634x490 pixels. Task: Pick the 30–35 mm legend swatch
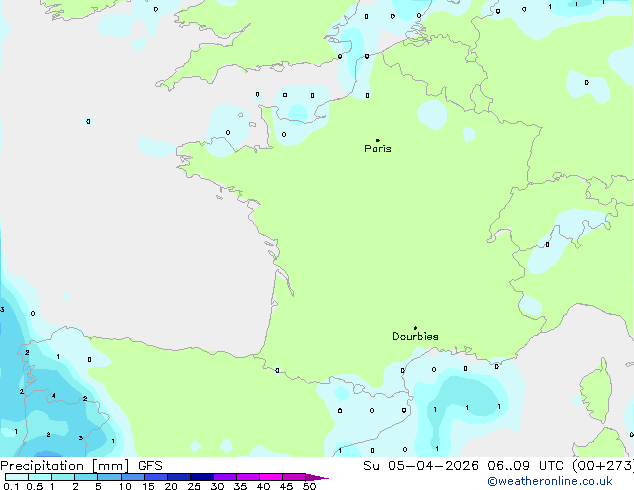coord(225,477)
